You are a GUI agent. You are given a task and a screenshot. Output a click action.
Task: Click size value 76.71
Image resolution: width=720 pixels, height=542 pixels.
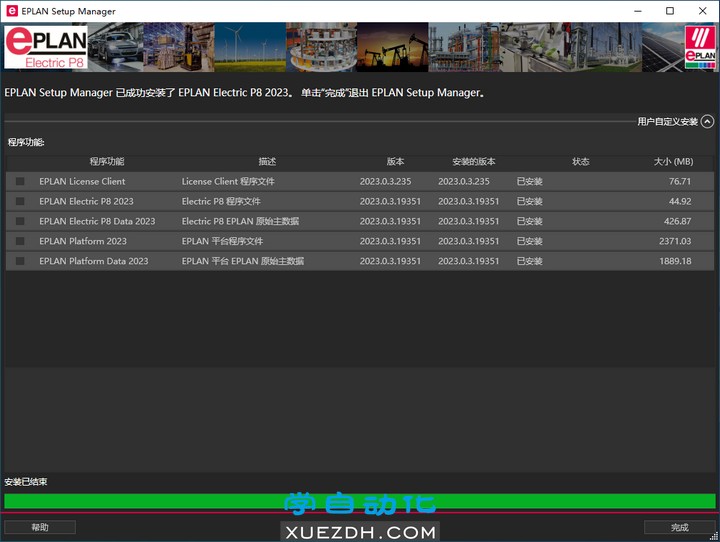pyautogui.click(x=680, y=181)
